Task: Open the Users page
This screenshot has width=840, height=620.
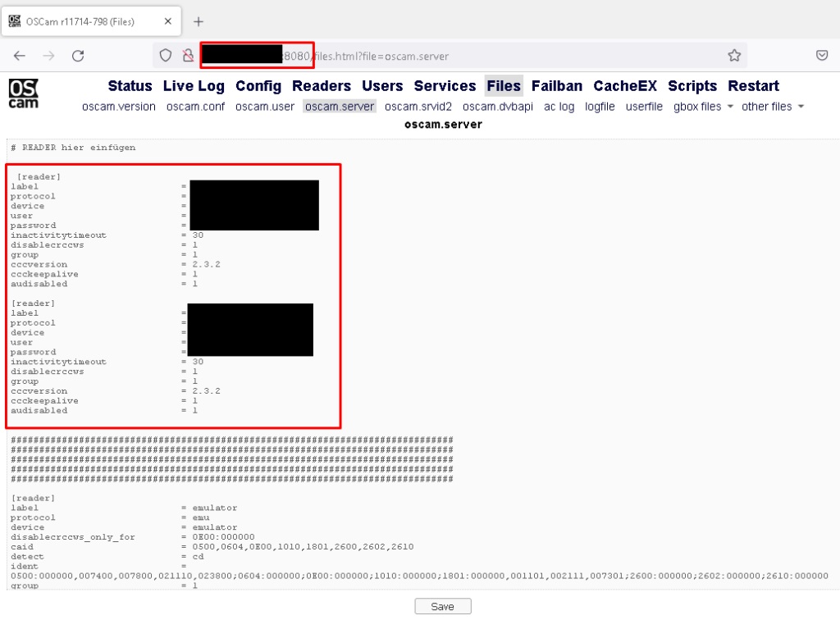Action: [x=382, y=85]
